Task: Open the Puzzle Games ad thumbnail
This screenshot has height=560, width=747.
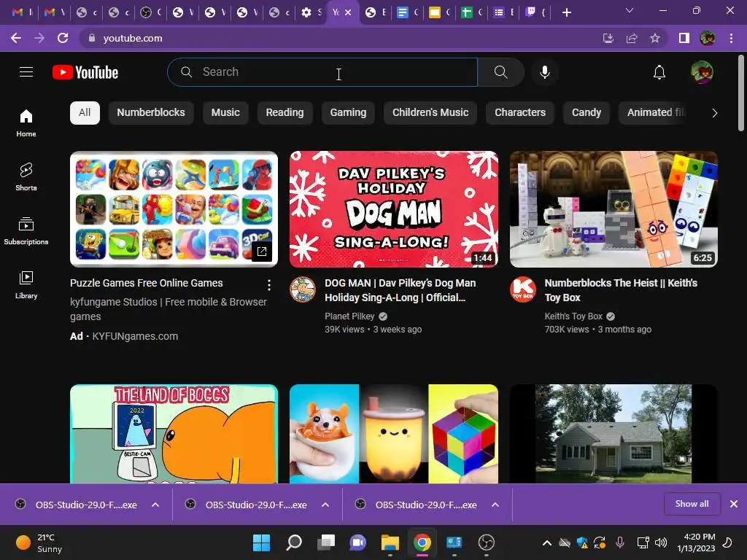Action: [174, 209]
